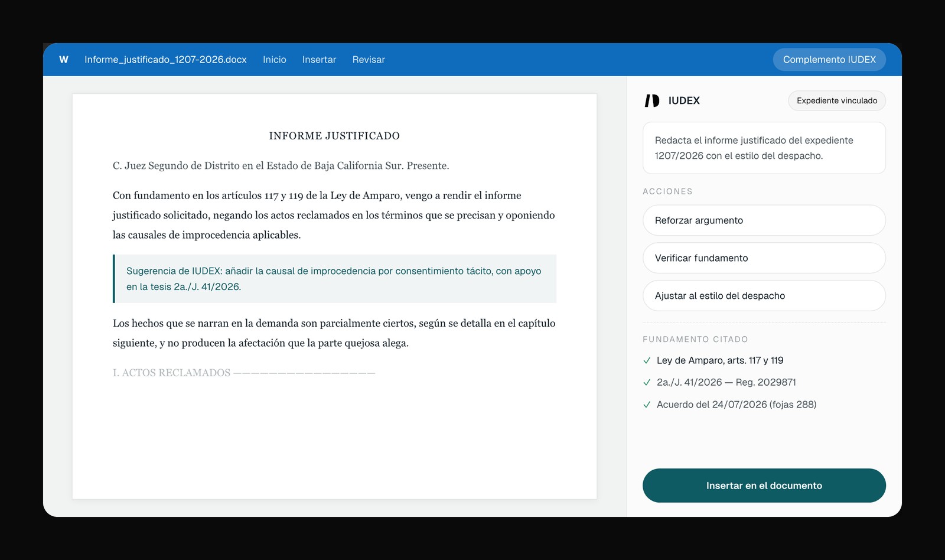Viewport: 945px width, 560px height.
Task: Click file name Informe_justificado_1207-2026.docx
Action: [x=165, y=60]
